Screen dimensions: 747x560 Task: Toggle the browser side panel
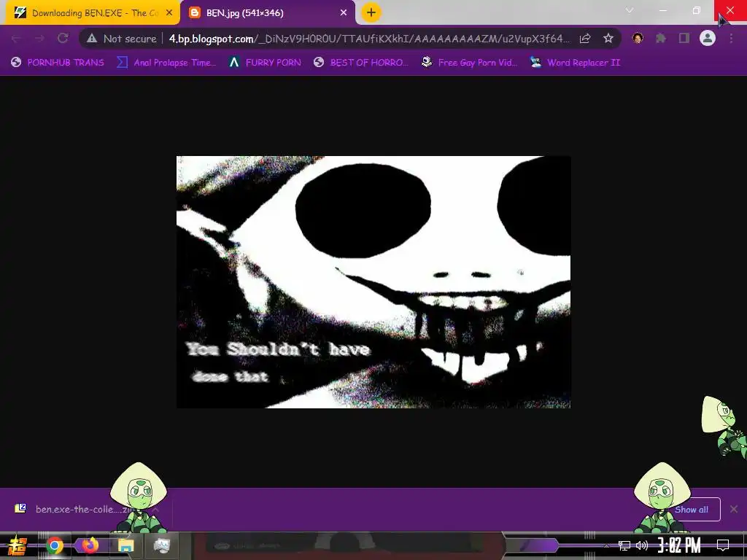(684, 38)
